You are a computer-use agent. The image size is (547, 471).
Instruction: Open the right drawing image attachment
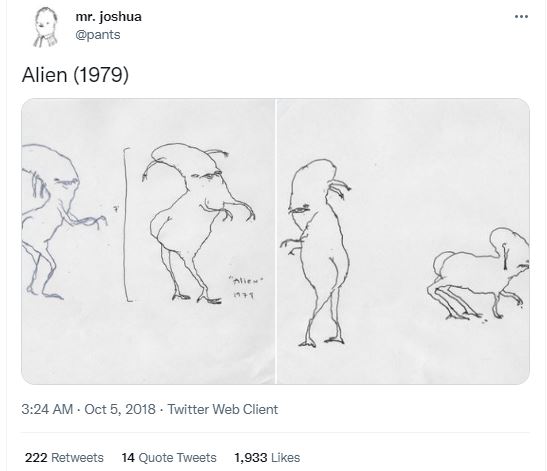(x=403, y=241)
